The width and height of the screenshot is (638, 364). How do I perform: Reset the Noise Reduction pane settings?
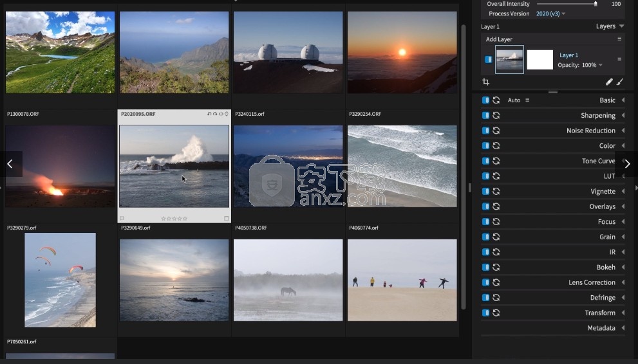coord(496,131)
